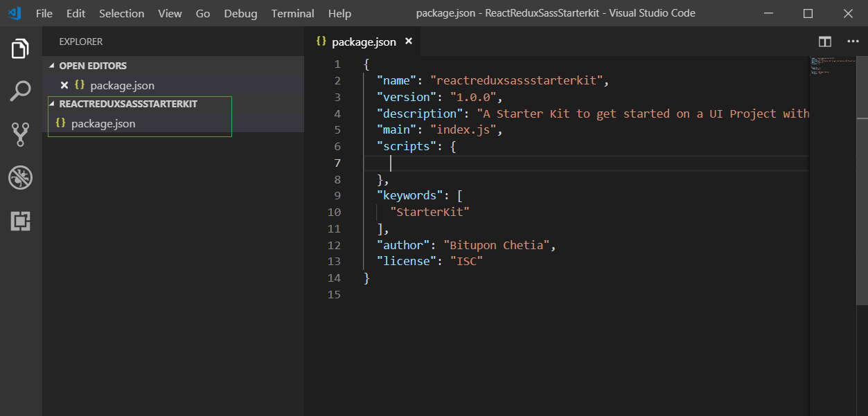The width and height of the screenshot is (868, 416).
Task: Minimize the Visual Studio Code window
Action: coord(769,13)
